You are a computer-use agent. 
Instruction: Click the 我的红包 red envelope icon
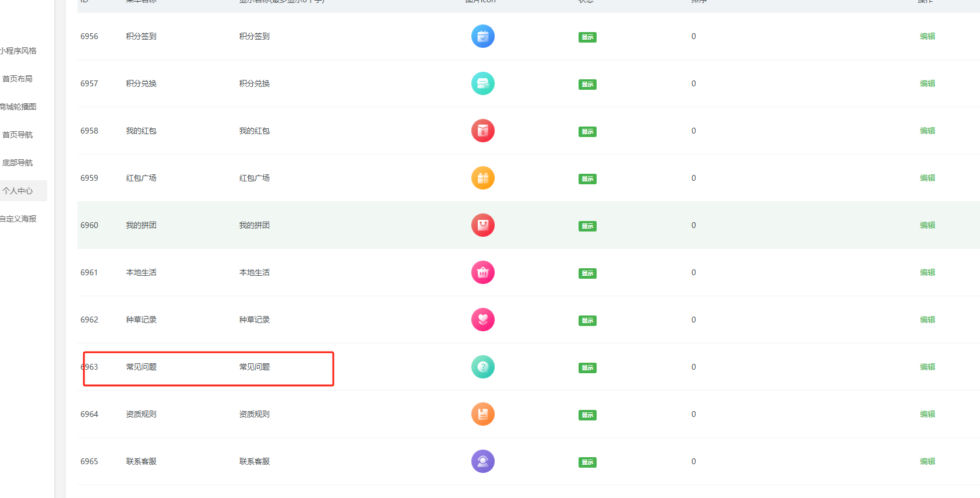(x=482, y=131)
